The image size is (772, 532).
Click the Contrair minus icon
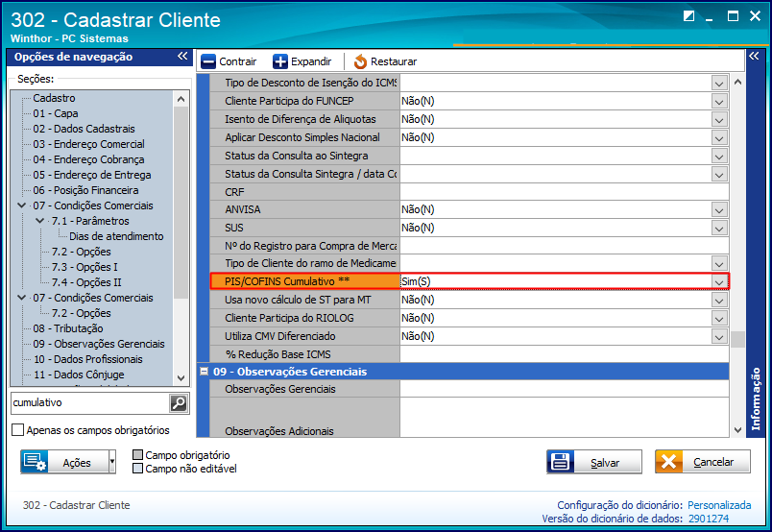tap(208, 61)
